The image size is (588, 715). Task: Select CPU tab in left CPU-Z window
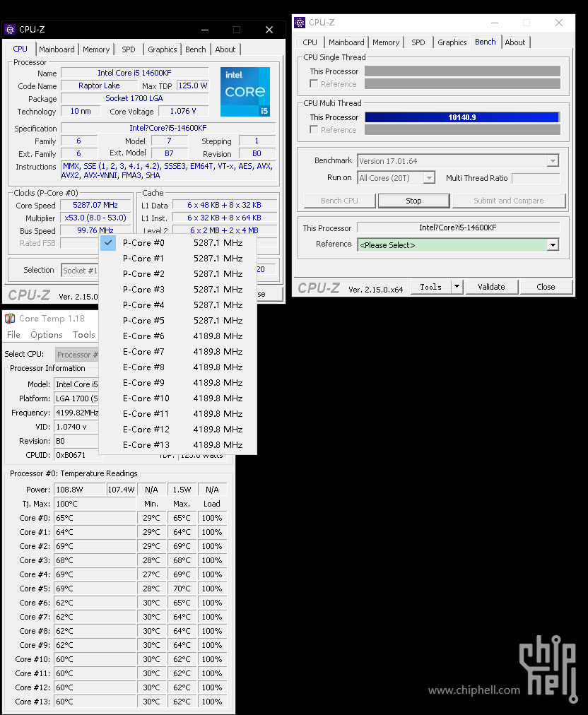coord(20,49)
